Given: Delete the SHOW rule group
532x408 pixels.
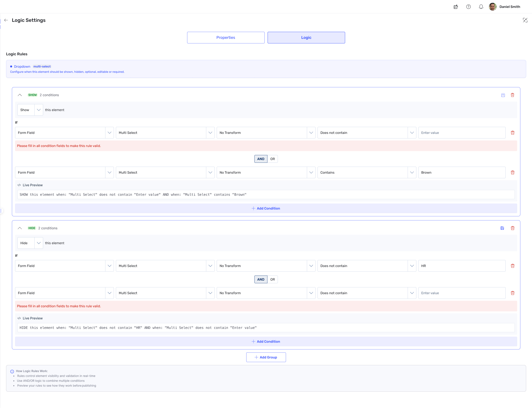Looking at the screenshot, I should 512,95.
